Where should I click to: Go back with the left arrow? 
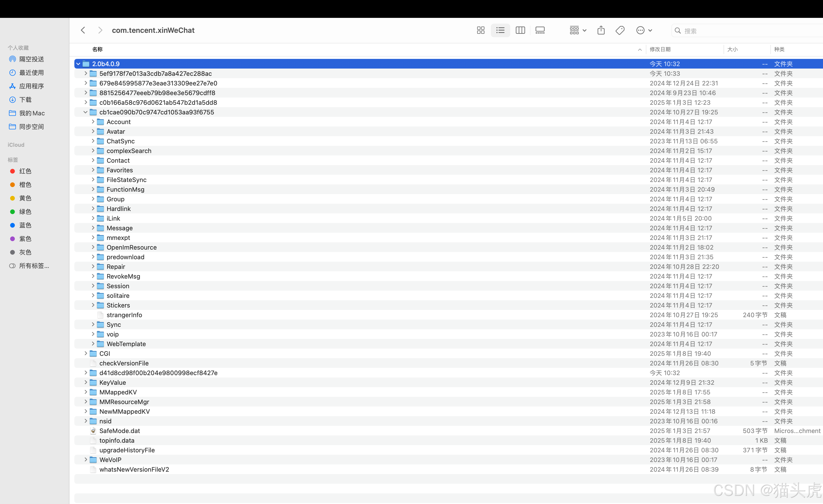click(83, 30)
